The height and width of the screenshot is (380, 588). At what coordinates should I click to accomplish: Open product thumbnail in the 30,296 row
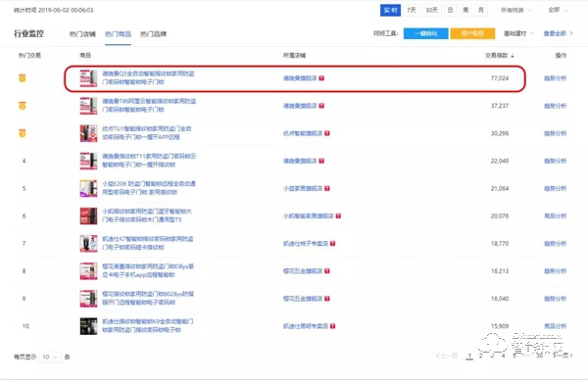(88, 133)
